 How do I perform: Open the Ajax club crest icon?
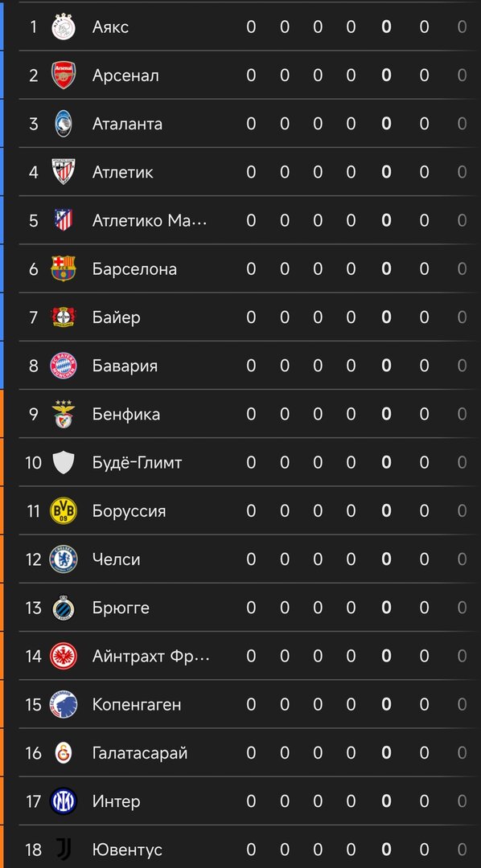64,27
